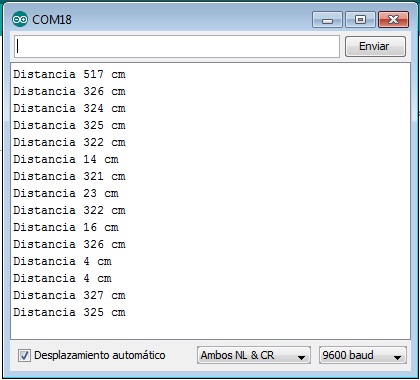Maximize the COM18 window
This screenshot has height=380, width=420.
(x=360, y=20)
